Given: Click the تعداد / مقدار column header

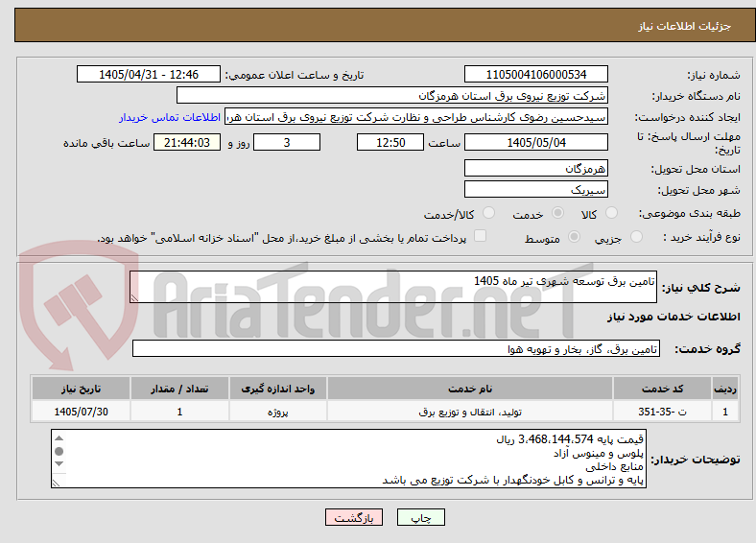Looking at the screenshot, I should (x=179, y=389).
